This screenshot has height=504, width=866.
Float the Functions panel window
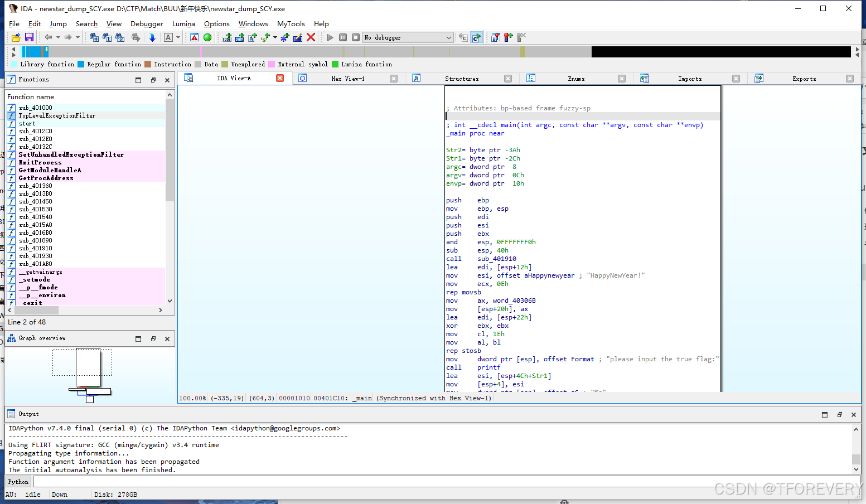153,80
